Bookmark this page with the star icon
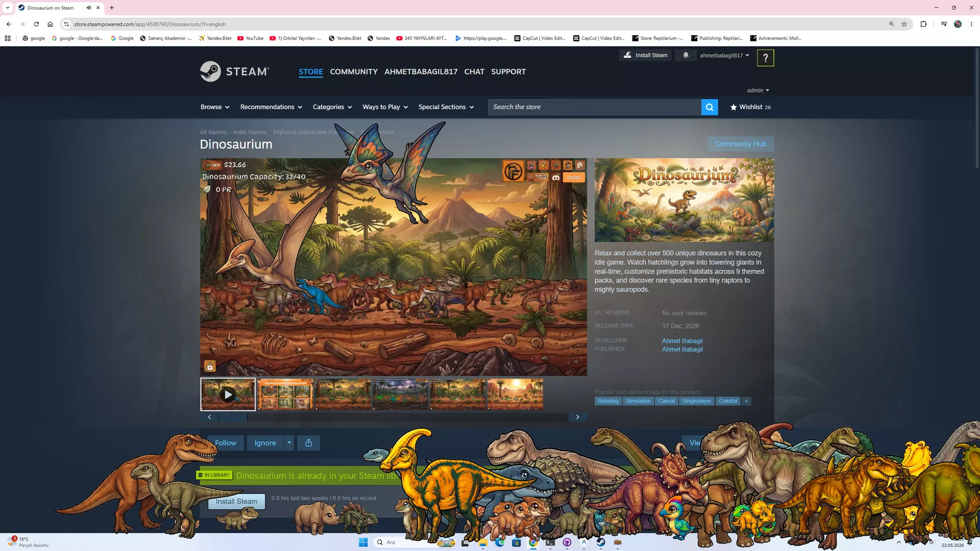The image size is (980, 551). 904,24
